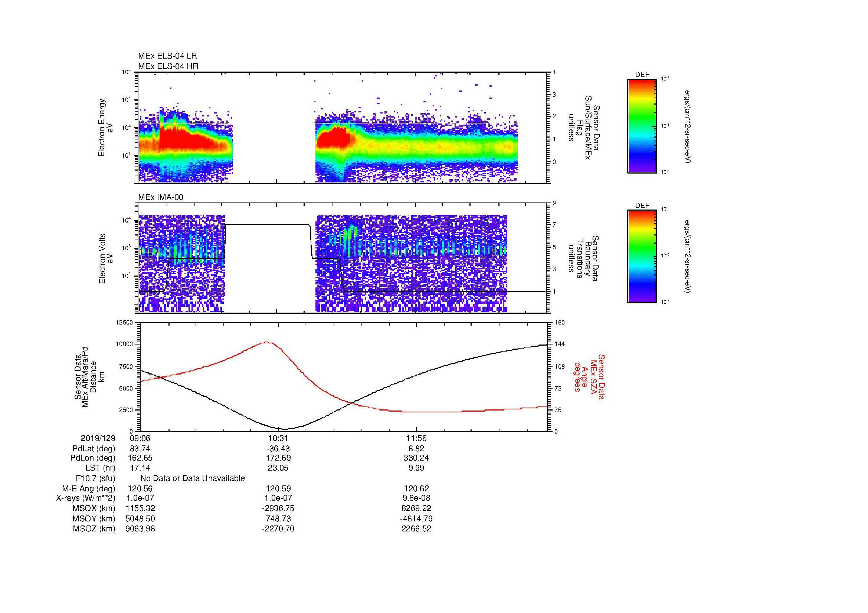Click MSOY value 748.73
868x613 pixels.
point(278,518)
